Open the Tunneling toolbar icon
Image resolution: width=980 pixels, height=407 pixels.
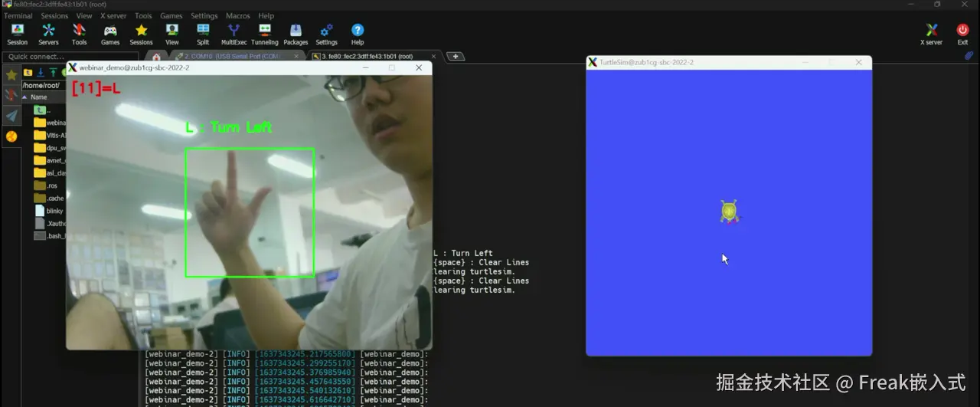265,34
